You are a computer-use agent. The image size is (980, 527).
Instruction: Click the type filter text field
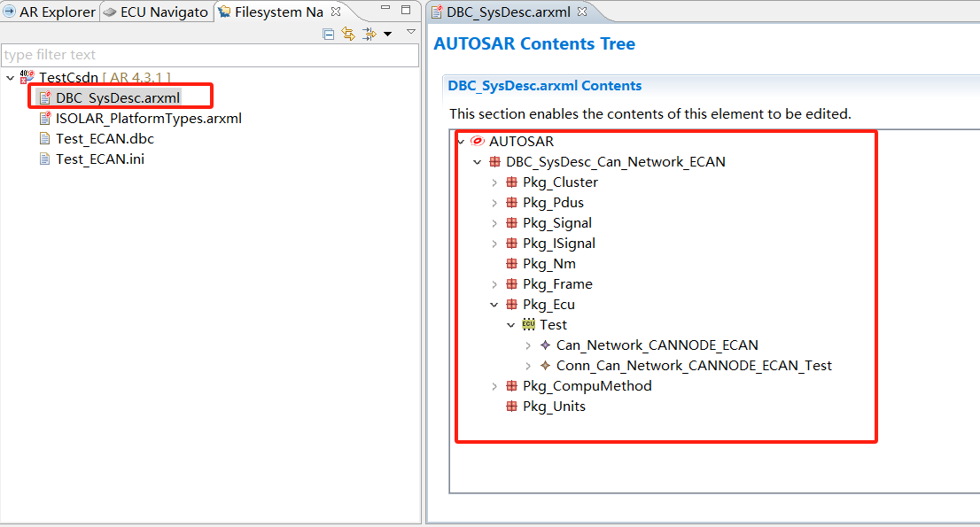tap(209, 55)
